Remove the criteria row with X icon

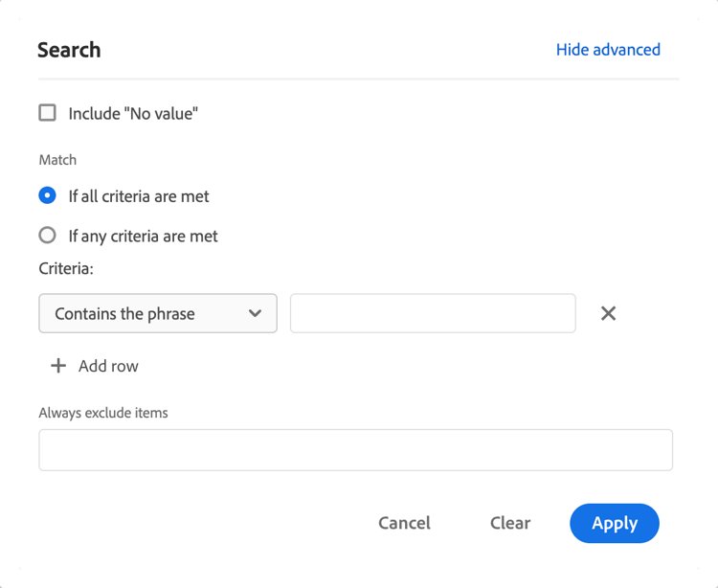[608, 313]
